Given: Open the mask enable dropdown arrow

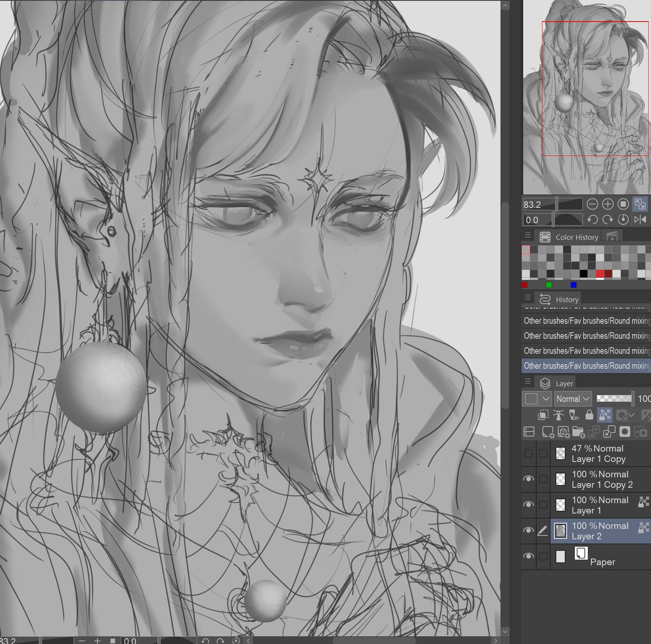Looking at the screenshot, I should point(631,416).
